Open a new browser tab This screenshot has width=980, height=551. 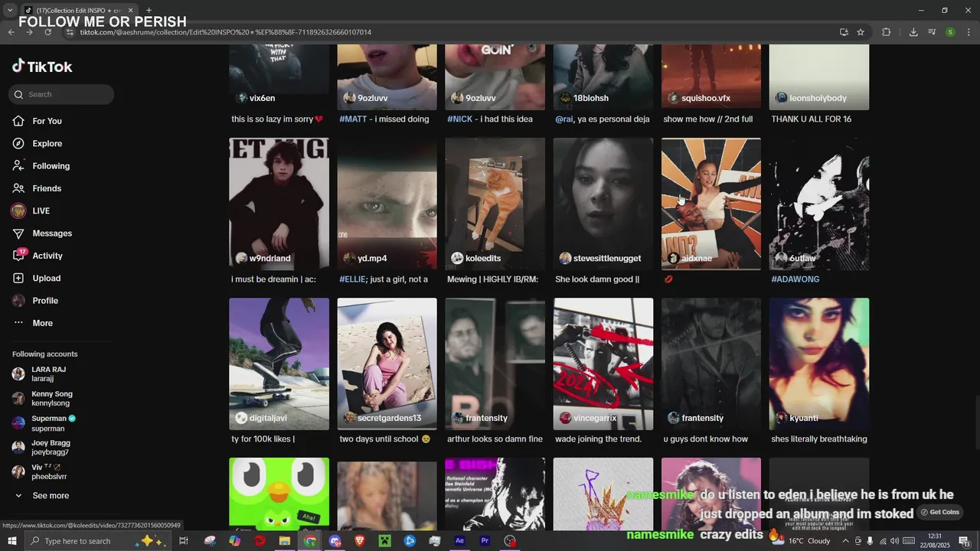[x=149, y=11]
